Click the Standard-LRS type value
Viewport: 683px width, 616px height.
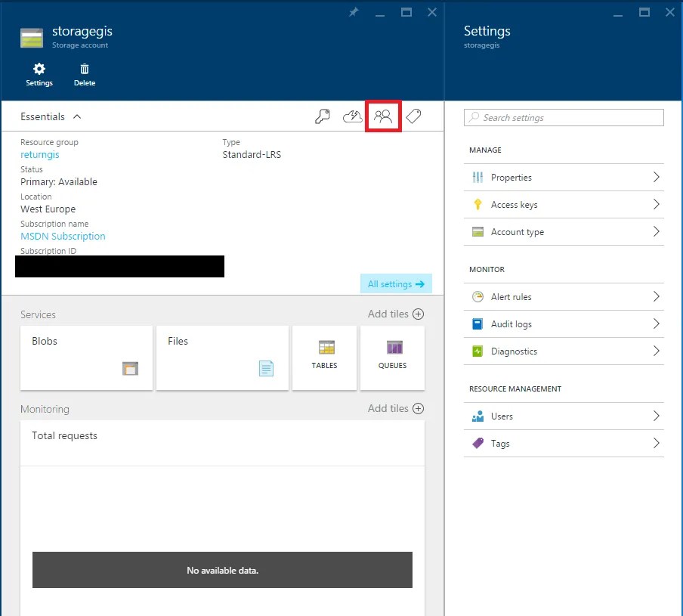click(252, 155)
